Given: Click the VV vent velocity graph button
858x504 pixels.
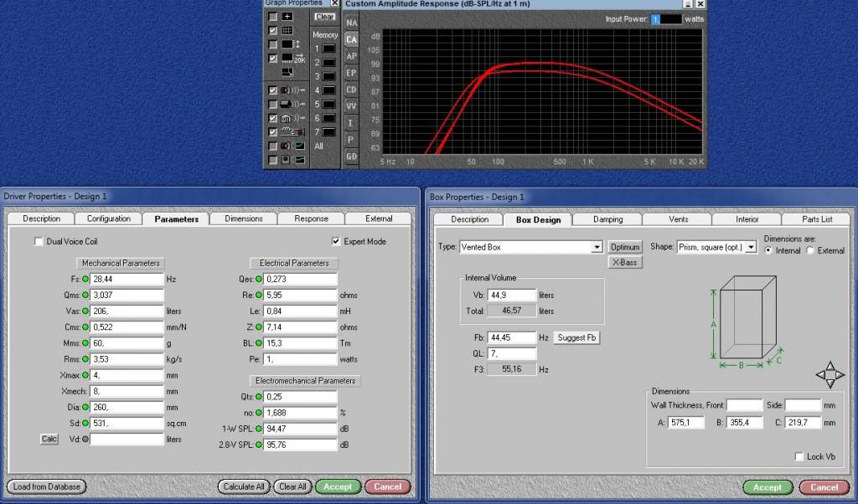Looking at the screenshot, I should [x=351, y=106].
